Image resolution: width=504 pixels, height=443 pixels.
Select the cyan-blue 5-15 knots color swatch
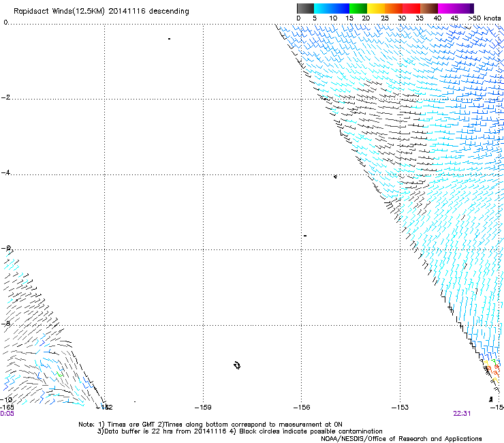(x=332, y=8)
